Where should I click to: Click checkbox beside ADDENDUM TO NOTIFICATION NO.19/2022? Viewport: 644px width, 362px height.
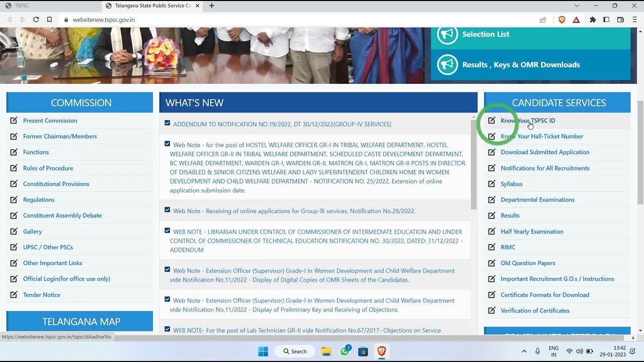tap(168, 123)
